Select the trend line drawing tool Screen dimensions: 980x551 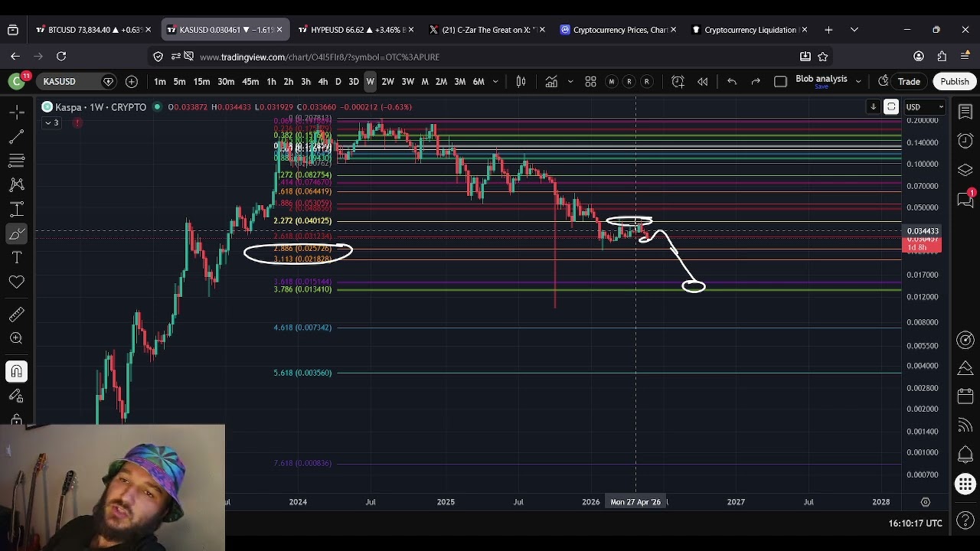pos(16,137)
